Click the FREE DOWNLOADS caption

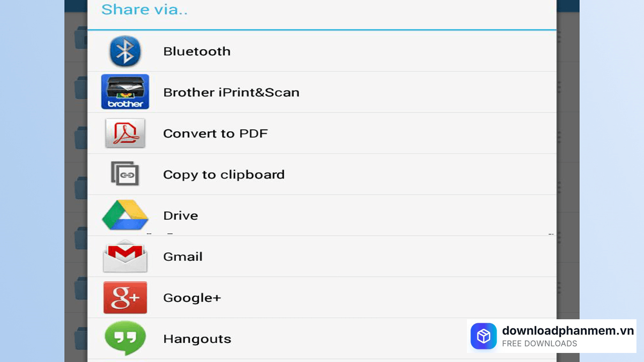coord(539,344)
